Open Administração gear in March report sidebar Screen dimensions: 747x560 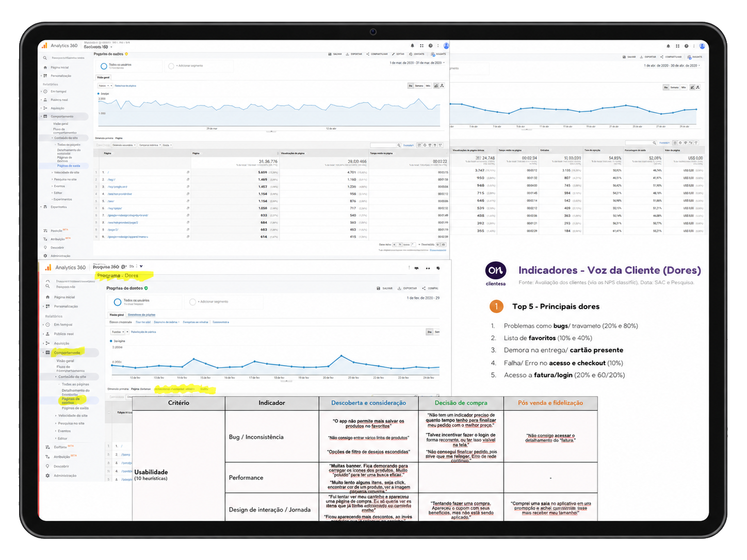45,256
